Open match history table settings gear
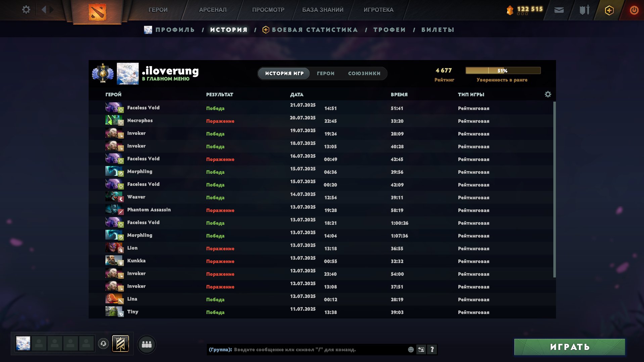This screenshot has width=644, height=362. (548, 94)
